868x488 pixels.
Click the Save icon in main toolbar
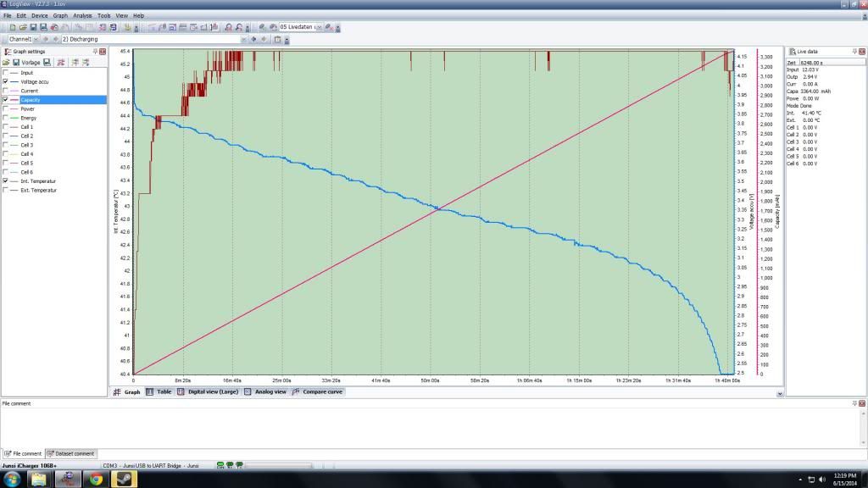click(x=32, y=27)
